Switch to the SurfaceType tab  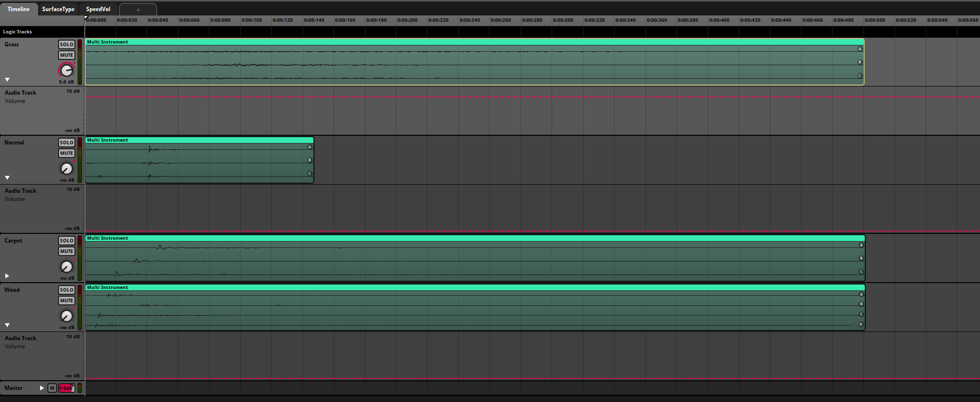[58, 9]
